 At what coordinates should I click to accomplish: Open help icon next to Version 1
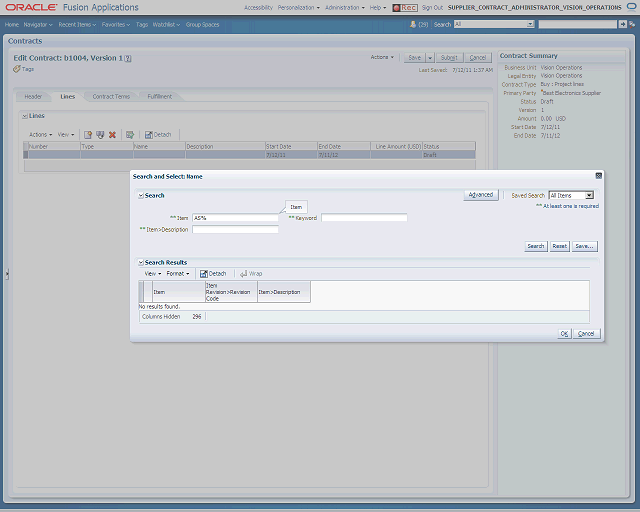128,58
